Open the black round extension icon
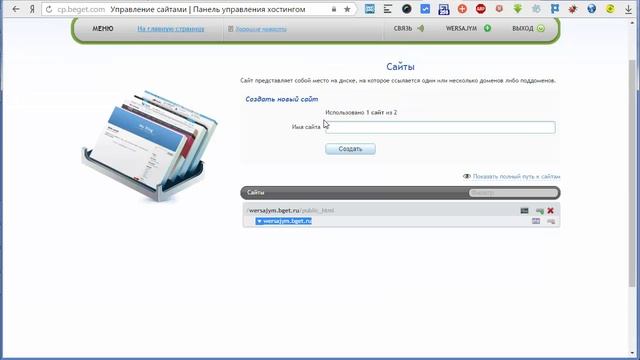 click(x=406, y=9)
